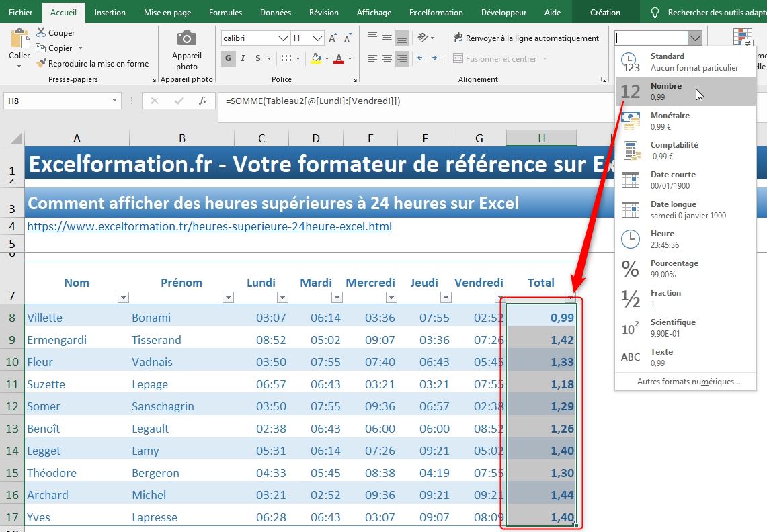Viewport: 767px width, 532px height.
Task: Click the Name Box showing H8
Action: [62, 101]
